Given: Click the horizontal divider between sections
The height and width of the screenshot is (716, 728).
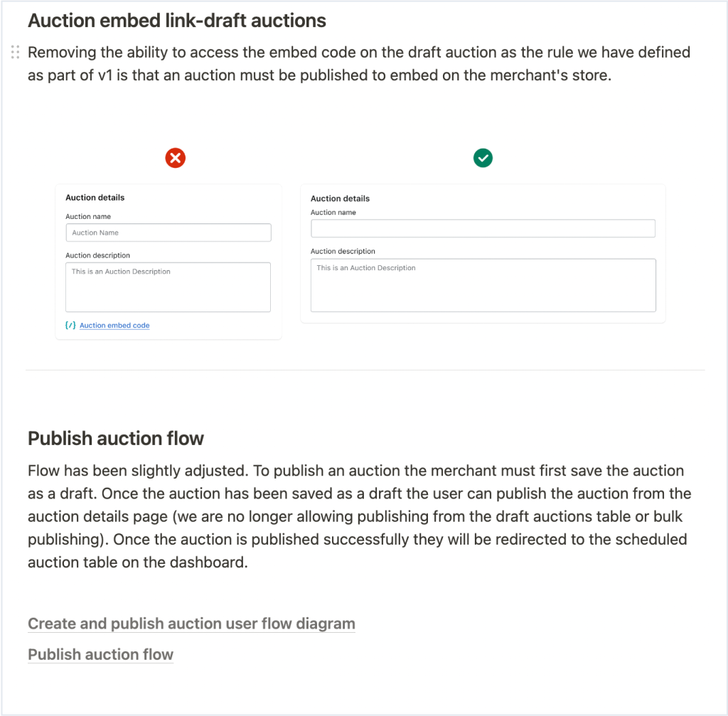Looking at the screenshot, I should pyautogui.click(x=365, y=370).
